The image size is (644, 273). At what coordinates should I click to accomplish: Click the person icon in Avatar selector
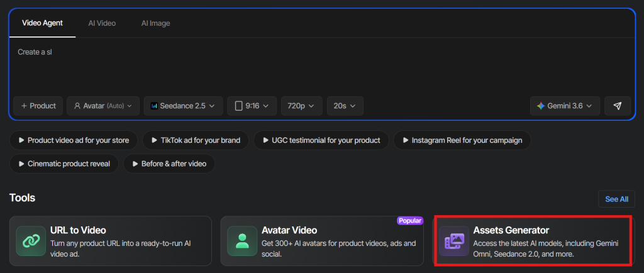(x=77, y=106)
